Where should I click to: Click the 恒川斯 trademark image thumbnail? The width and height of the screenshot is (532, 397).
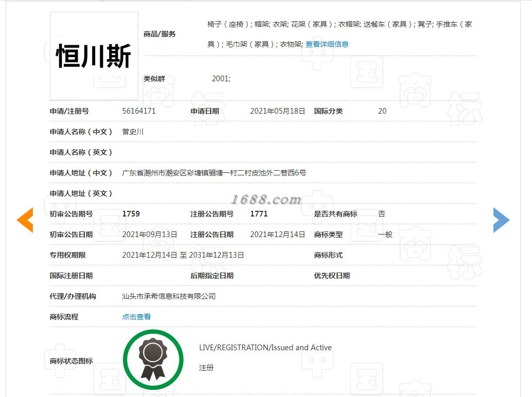[94, 56]
